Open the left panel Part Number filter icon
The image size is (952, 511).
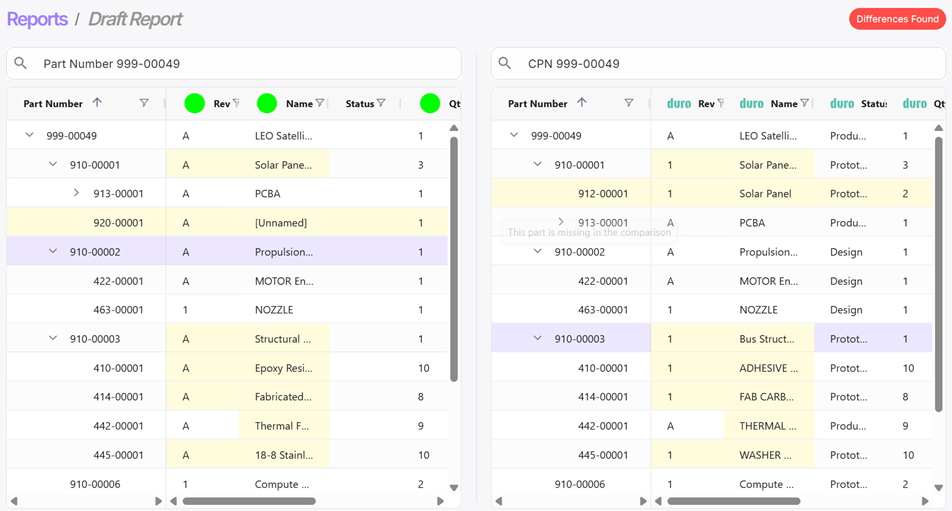(144, 103)
